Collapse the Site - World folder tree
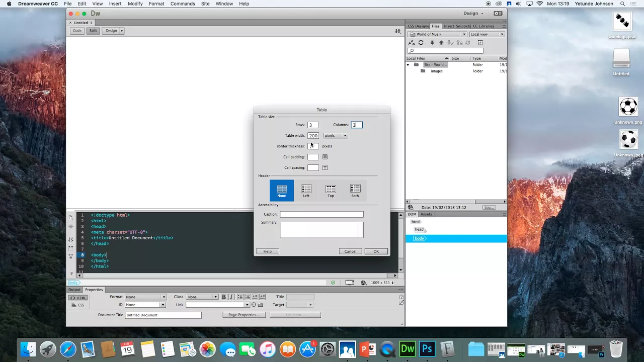 [x=408, y=65]
